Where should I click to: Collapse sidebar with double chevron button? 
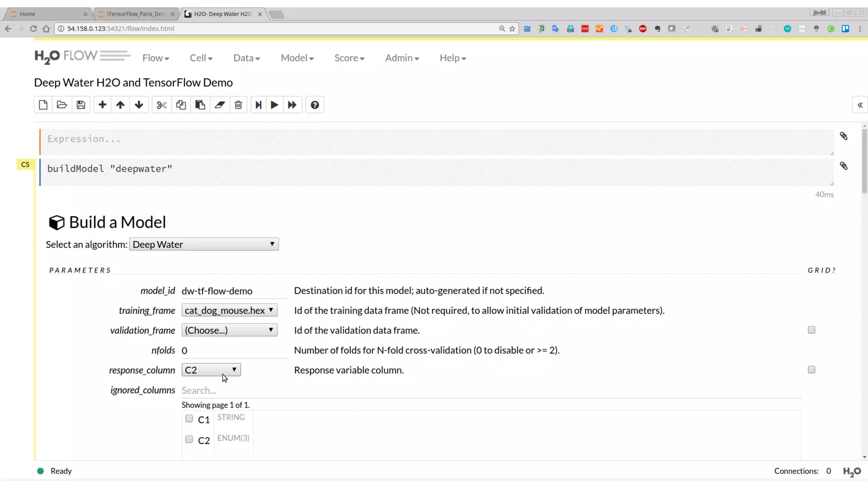tap(860, 105)
